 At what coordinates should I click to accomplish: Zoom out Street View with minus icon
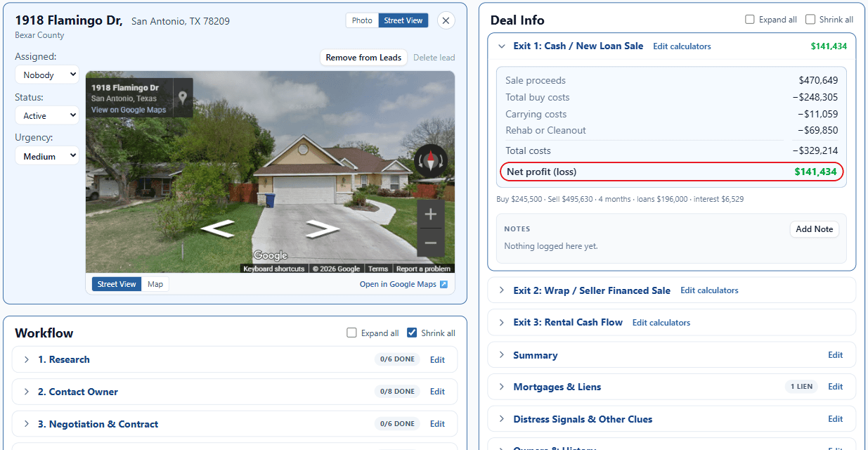click(x=431, y=243)
